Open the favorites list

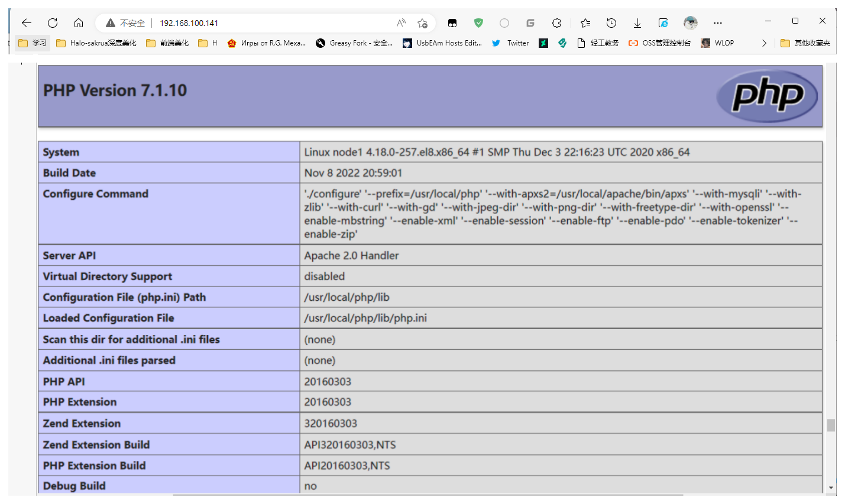point(585,23)
